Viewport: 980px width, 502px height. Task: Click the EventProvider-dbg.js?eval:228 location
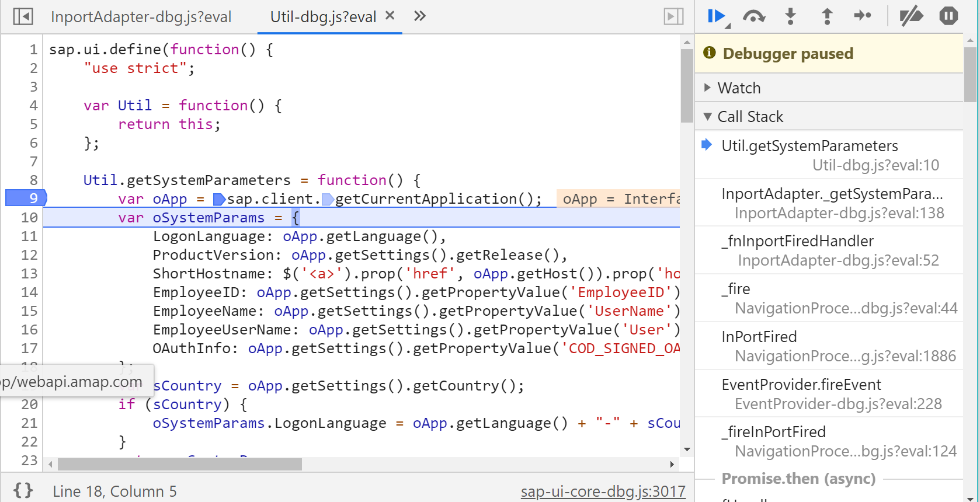click(838, 404)
